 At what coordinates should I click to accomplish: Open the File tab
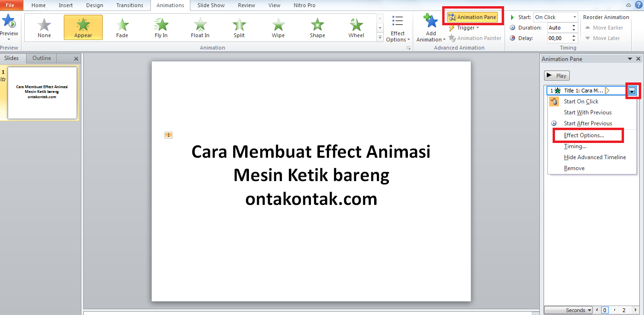[10, 5]
